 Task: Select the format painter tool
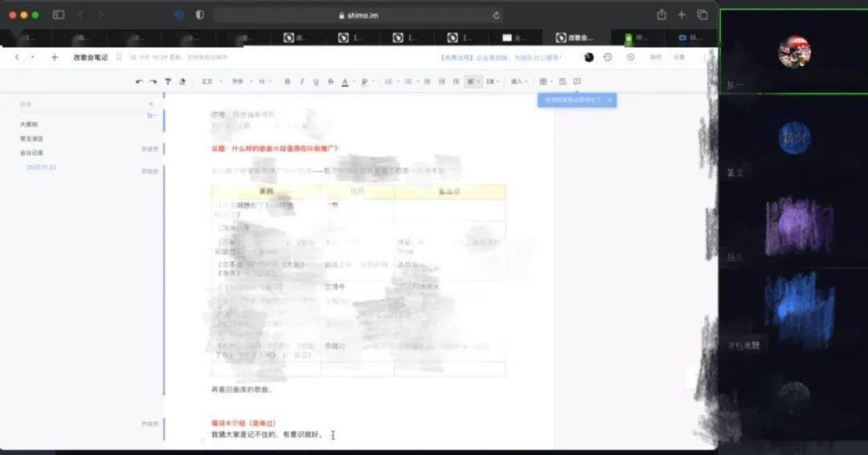pyautogui.click(x=168, y=81)
